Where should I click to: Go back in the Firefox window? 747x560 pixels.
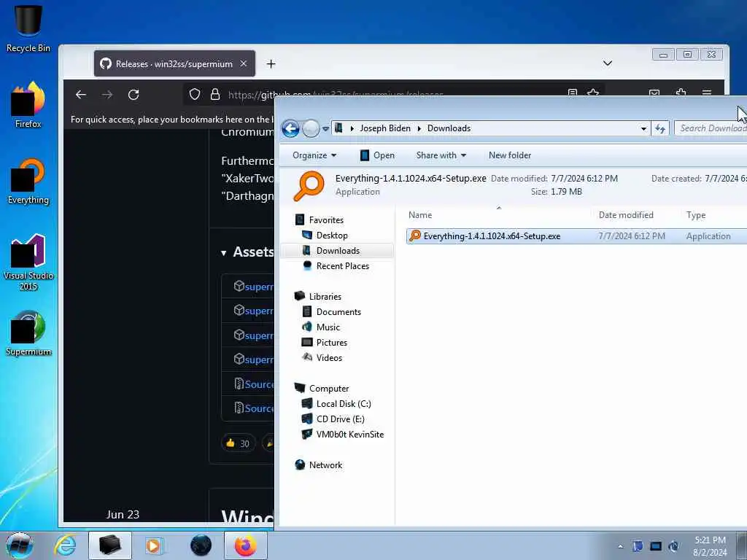81,95
